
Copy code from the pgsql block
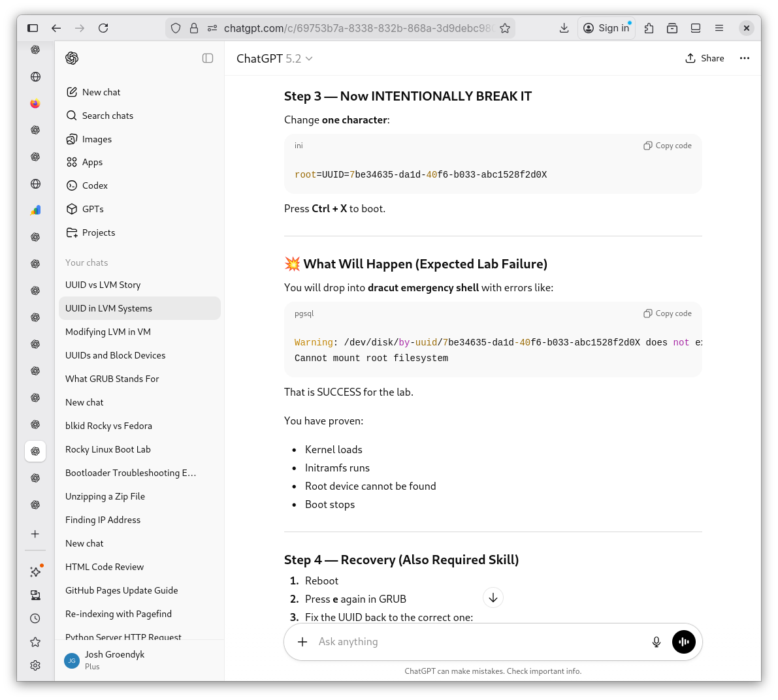coord(668,313)
